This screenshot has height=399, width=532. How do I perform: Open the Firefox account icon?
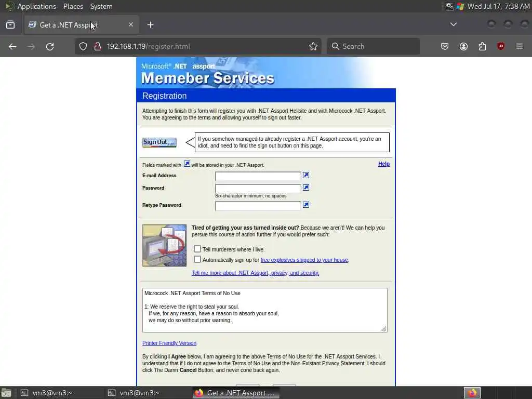click(463, 46)
